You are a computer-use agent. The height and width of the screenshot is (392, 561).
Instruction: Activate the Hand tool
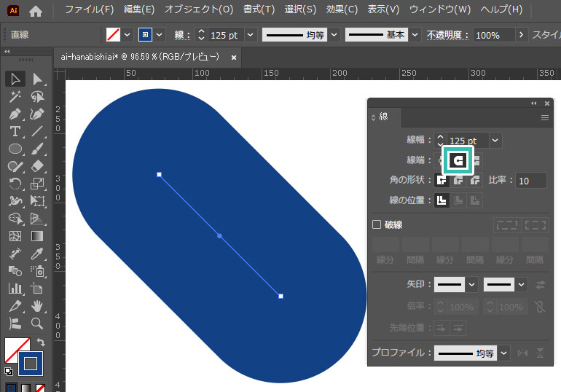37,306
